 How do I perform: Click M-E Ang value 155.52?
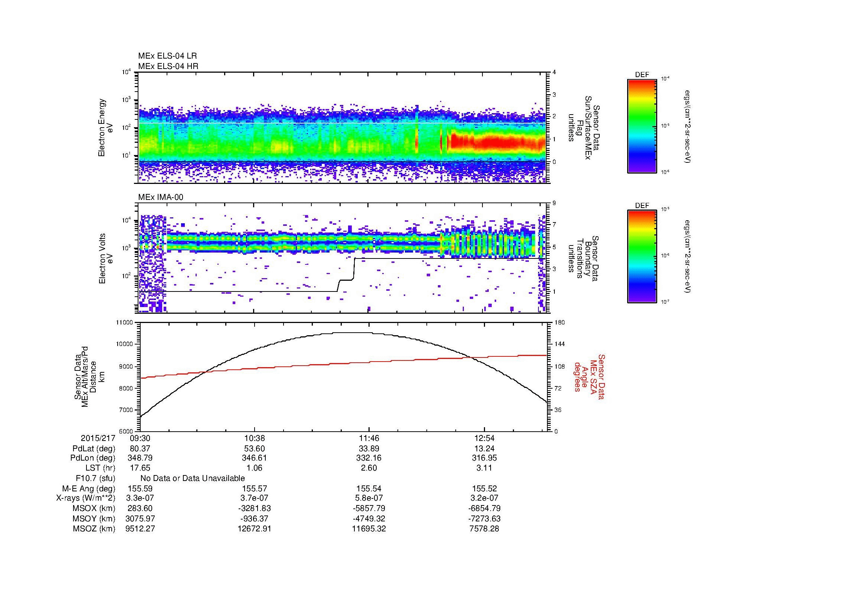(x=484, y=488)
